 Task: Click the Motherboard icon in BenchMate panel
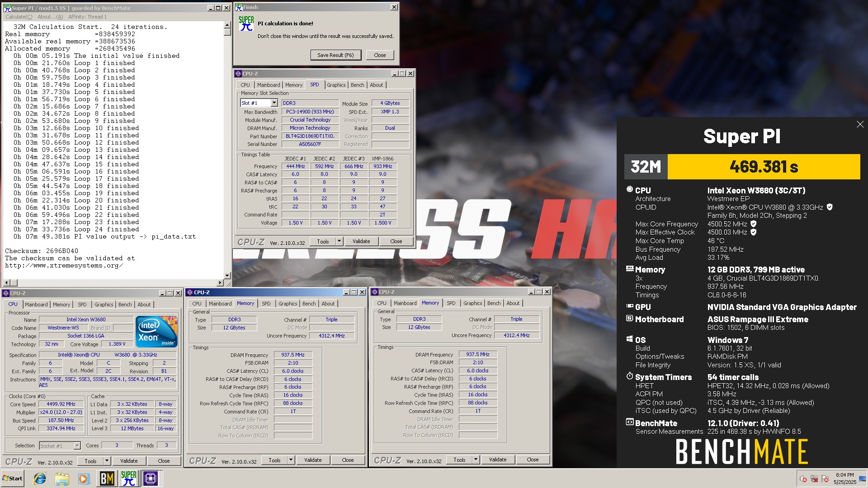[629, 318]
